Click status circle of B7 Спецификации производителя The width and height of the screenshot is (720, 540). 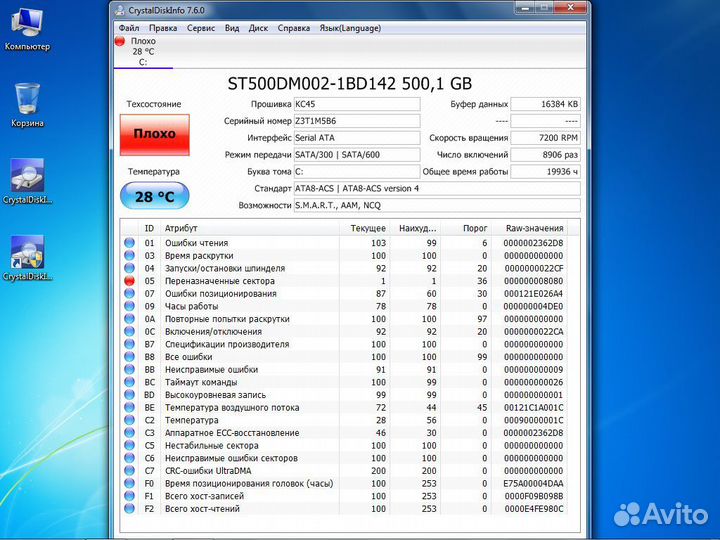coord(129,344)
